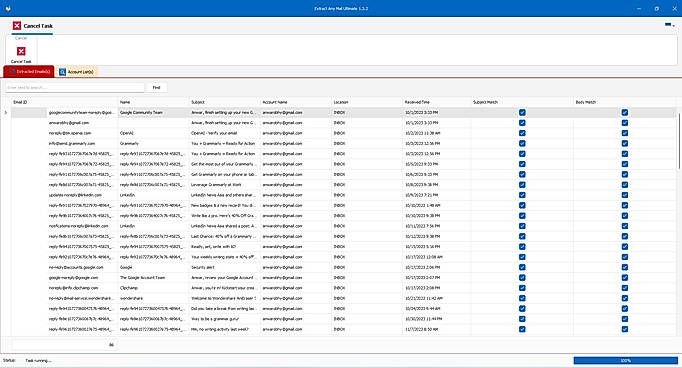Toggle Body Match for Google Community Team row
The width and height of the screenshot is (682, 368).
click(x=625, y=113)
